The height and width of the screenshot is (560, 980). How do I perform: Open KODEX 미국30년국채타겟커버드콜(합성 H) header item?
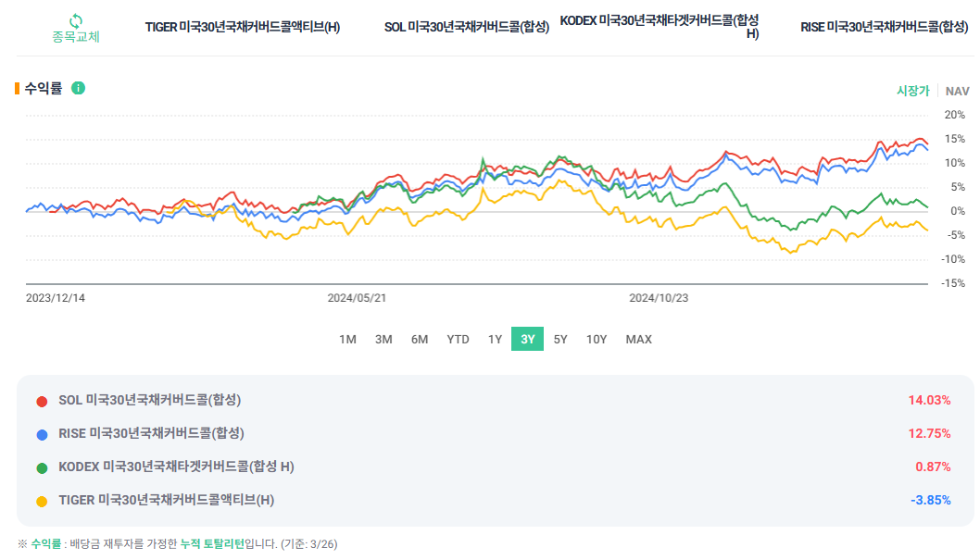(x=660, y=27)
